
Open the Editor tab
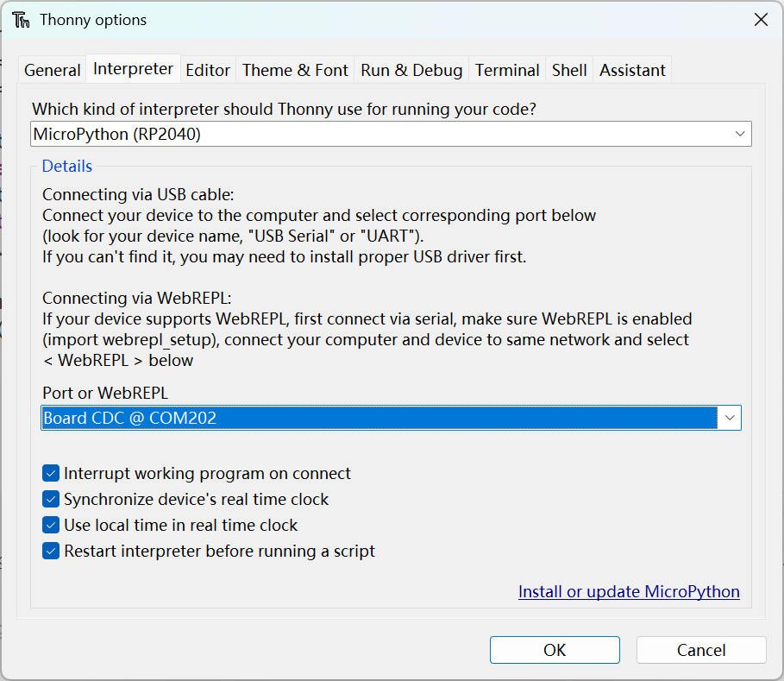pos(208,70)
